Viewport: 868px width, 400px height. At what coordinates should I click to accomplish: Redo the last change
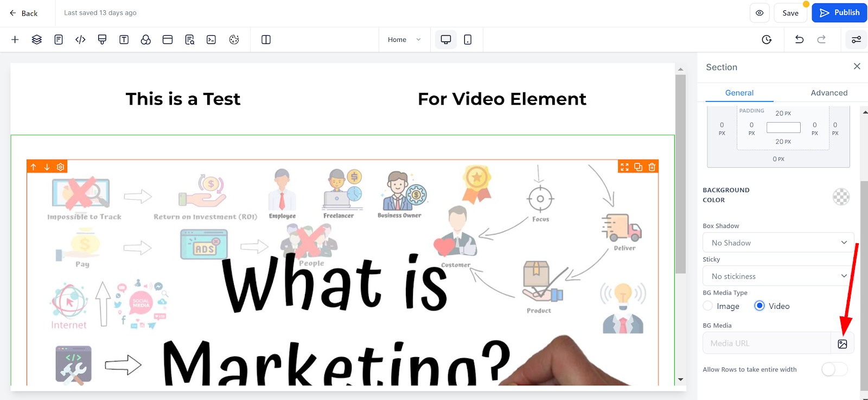(821, 39)
